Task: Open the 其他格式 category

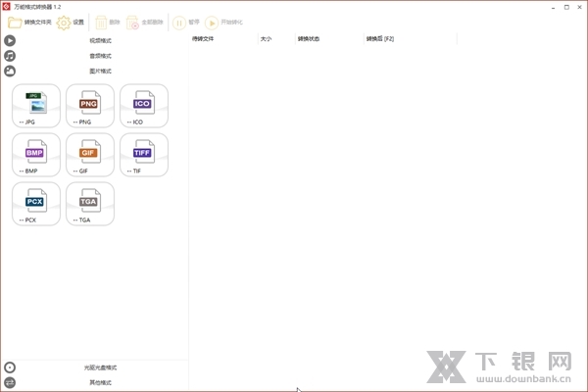Action: point(100,382)
